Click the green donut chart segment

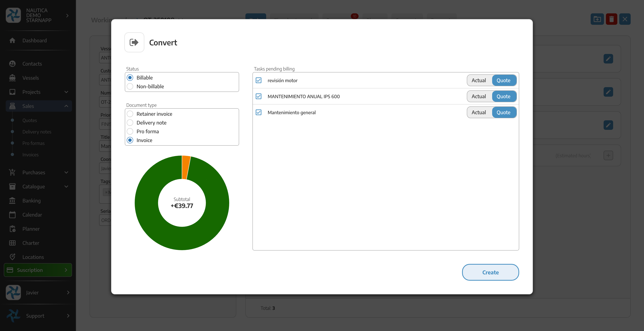tap(182, 238)
